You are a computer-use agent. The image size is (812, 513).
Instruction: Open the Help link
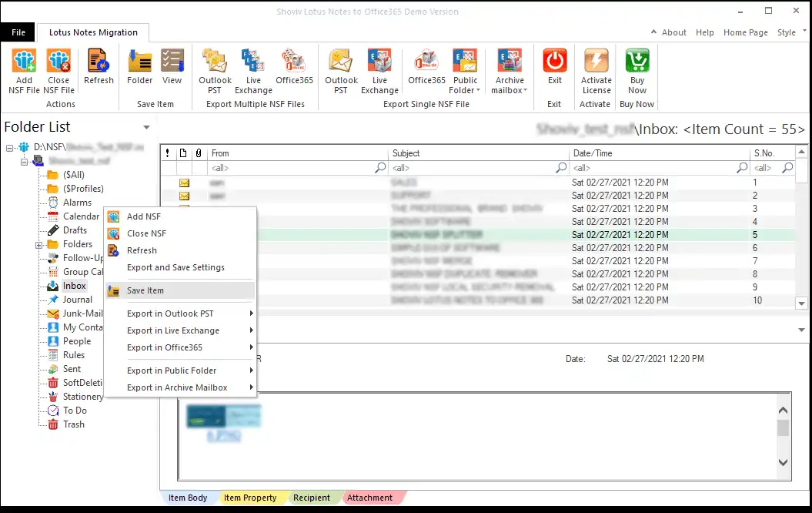[705, 32]
